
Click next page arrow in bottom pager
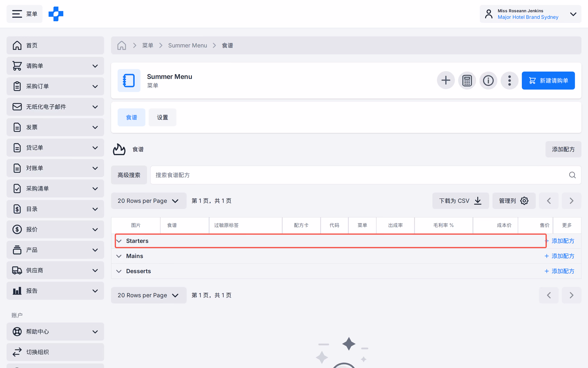click(571, 295)
